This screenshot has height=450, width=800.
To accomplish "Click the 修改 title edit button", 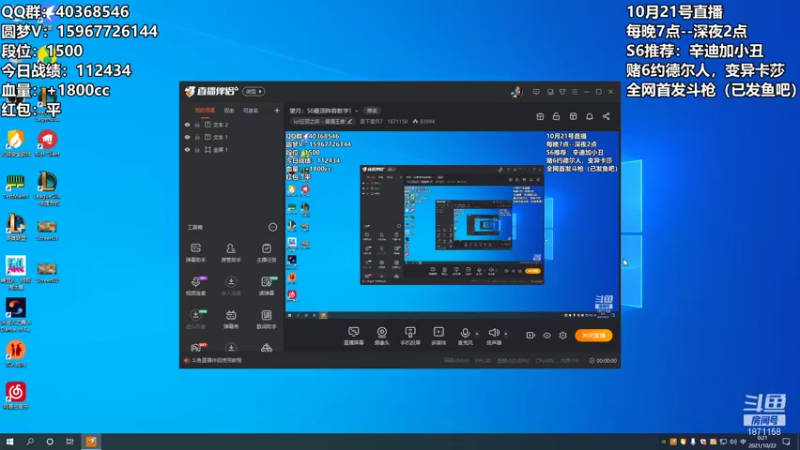I will pyautogui.click(x=372, y=111).
